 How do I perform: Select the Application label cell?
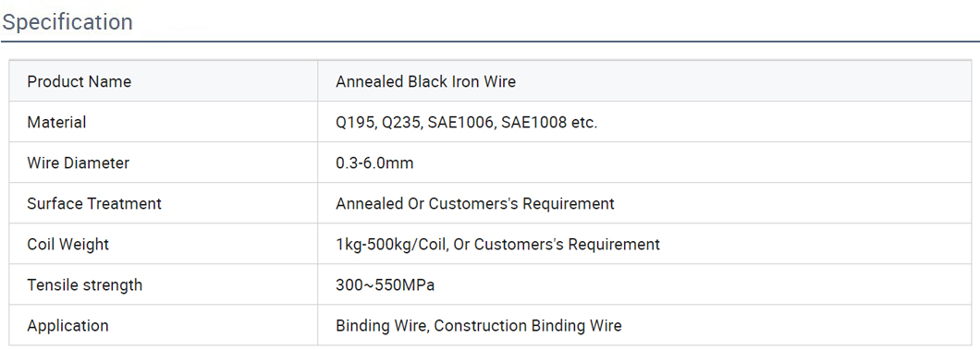coord(163,325)
